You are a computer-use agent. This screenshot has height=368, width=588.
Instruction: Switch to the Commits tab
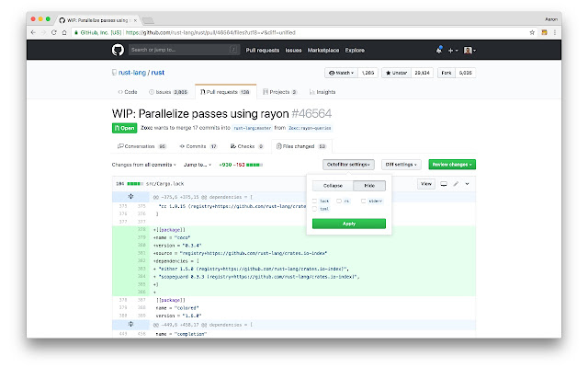tap(198, 146)
